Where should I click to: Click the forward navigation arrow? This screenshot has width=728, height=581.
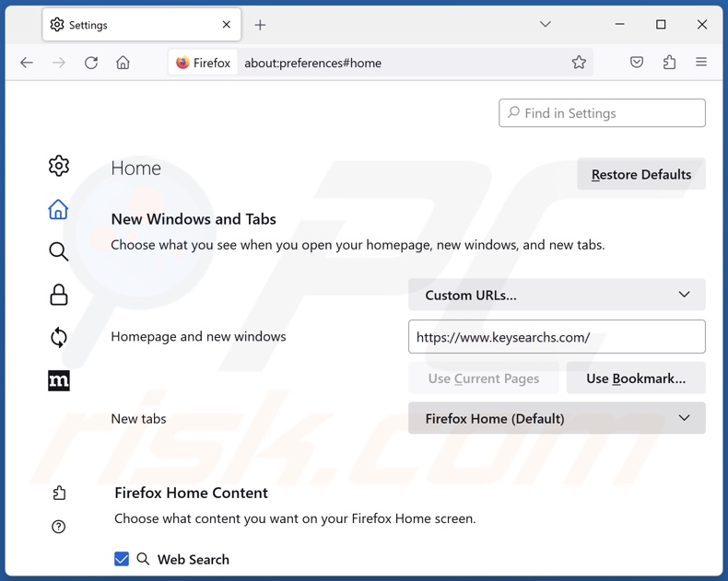(59, 63)
